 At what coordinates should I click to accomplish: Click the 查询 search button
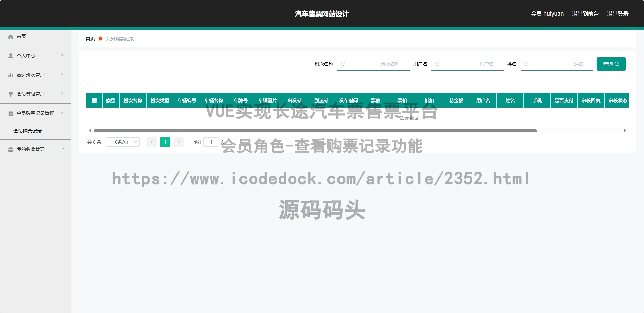tap(611, 64)
